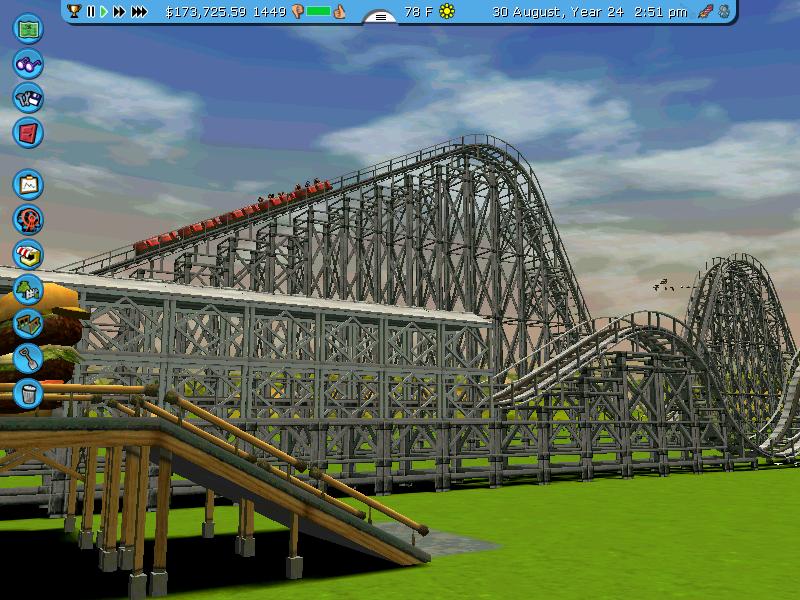Click the temperature reading 78 F
This screenshot has height=600, width=800.
418,12
